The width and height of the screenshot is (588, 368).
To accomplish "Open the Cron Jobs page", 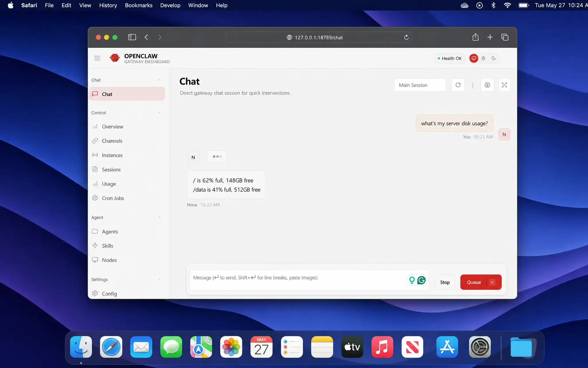I will pyautogui.click(x=127, y=198).
